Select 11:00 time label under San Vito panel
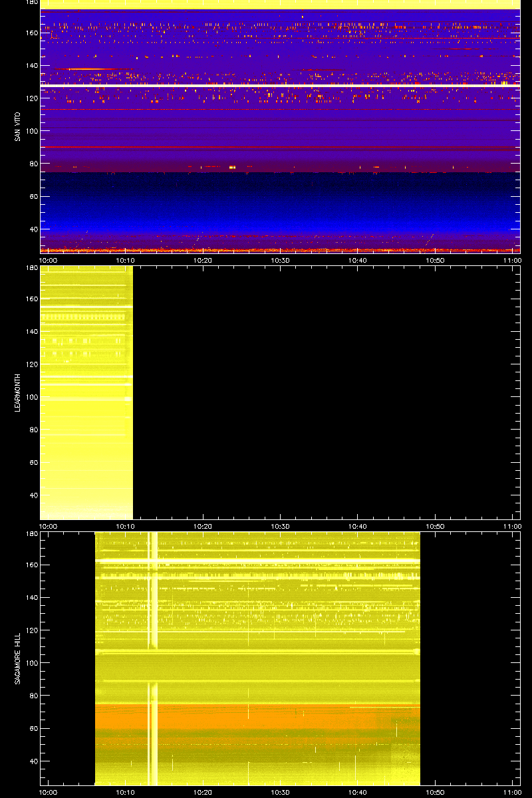Viewport: 532px width, 798px height. point(512,261)
